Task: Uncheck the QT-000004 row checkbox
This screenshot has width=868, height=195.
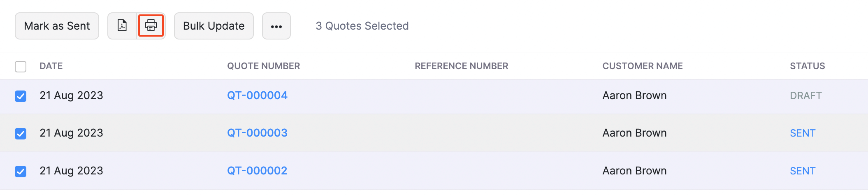Action: coord(21,96)
